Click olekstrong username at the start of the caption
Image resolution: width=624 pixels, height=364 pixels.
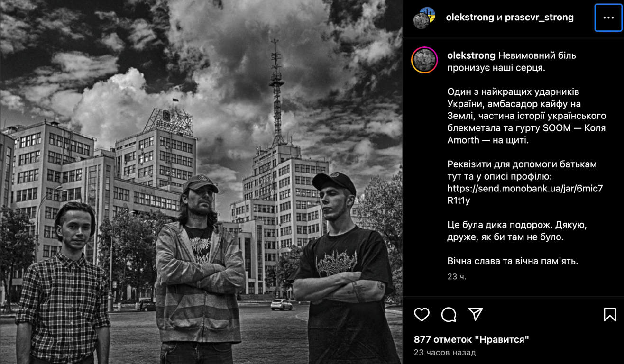tap(471, 55)
